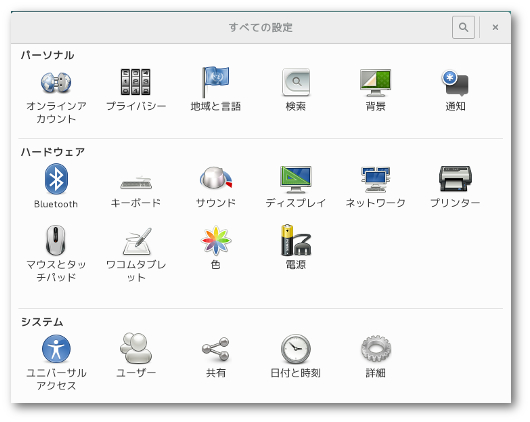This screenshot has height=422, width=530.
Task: Click the search button in the header bar
Action: 463,27
